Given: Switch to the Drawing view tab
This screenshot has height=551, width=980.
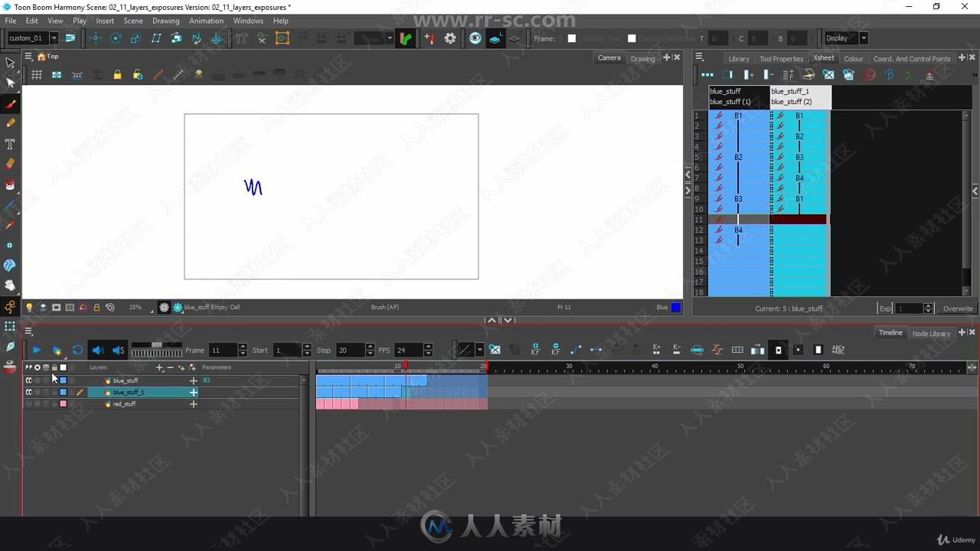Looking at the screenshot, I should click(642, 58).
